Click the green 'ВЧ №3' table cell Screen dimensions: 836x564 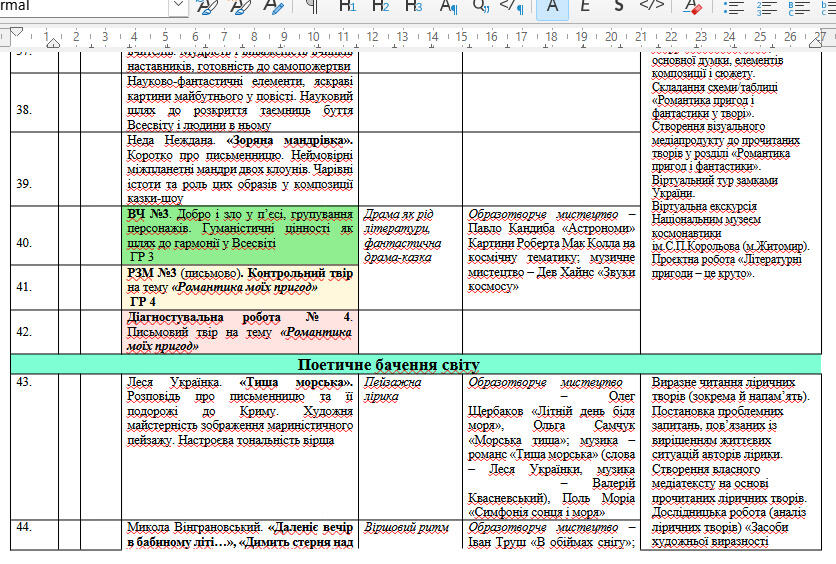coord(240,236)
